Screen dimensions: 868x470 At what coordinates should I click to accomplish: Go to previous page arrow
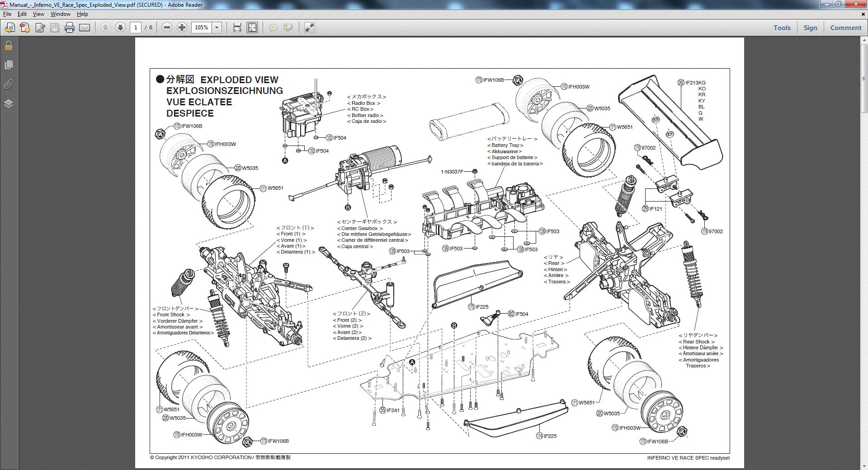(105, 28)
